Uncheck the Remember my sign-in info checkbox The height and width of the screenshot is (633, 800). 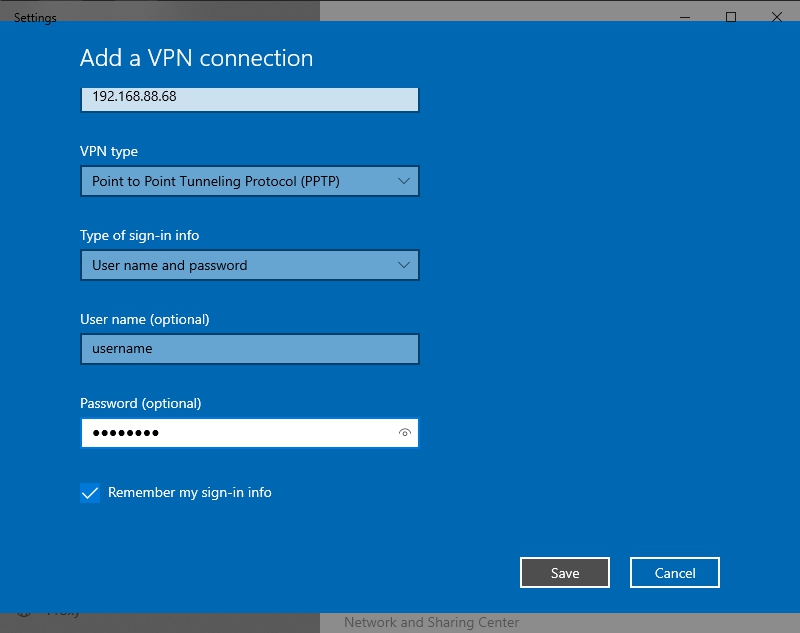(x=90, y=493)
